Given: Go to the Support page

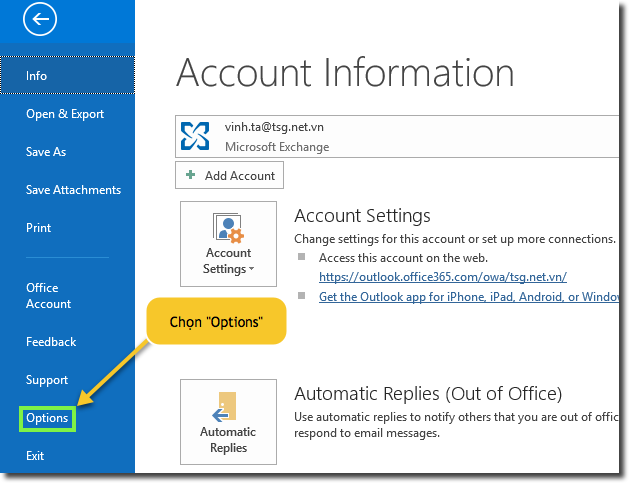Looking at the screenshot, I should click(47, 380).
